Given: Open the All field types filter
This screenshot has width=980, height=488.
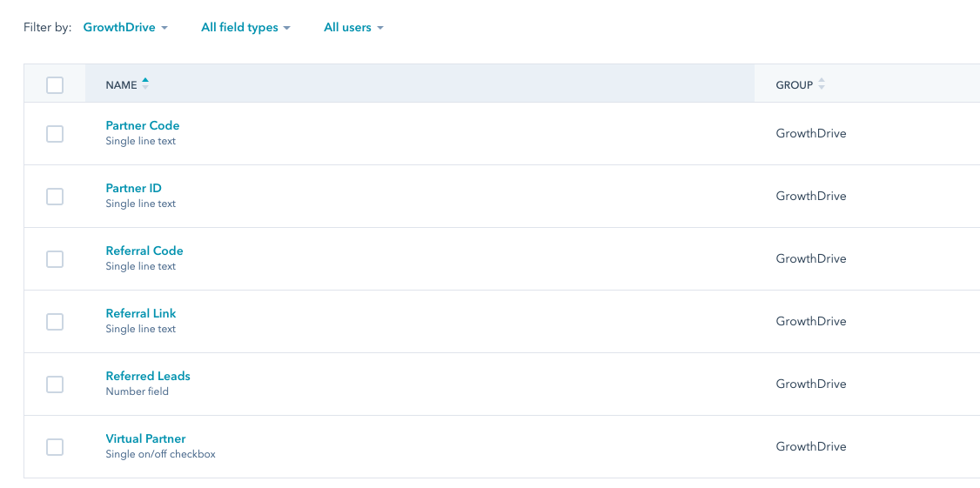Looking at the screenshot, I should pos(245,28).
